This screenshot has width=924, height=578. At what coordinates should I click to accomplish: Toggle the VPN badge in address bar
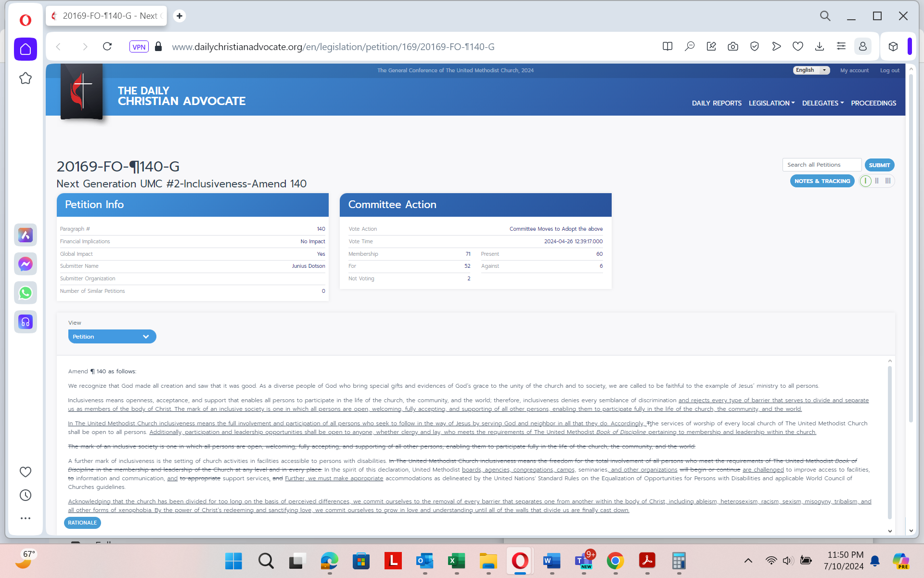139,47
